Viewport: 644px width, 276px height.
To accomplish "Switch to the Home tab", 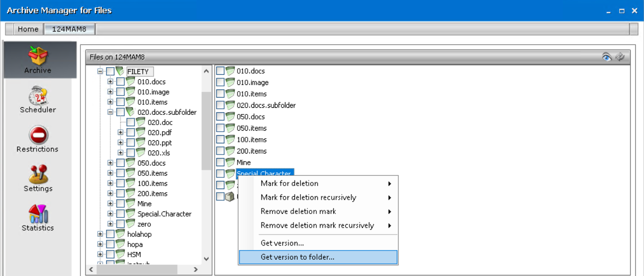I will click(x=28, y=29).
